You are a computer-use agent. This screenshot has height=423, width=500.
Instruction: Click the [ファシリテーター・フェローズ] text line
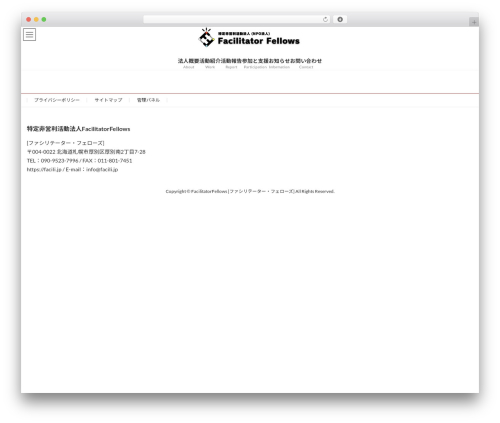[x=65, y=143]
